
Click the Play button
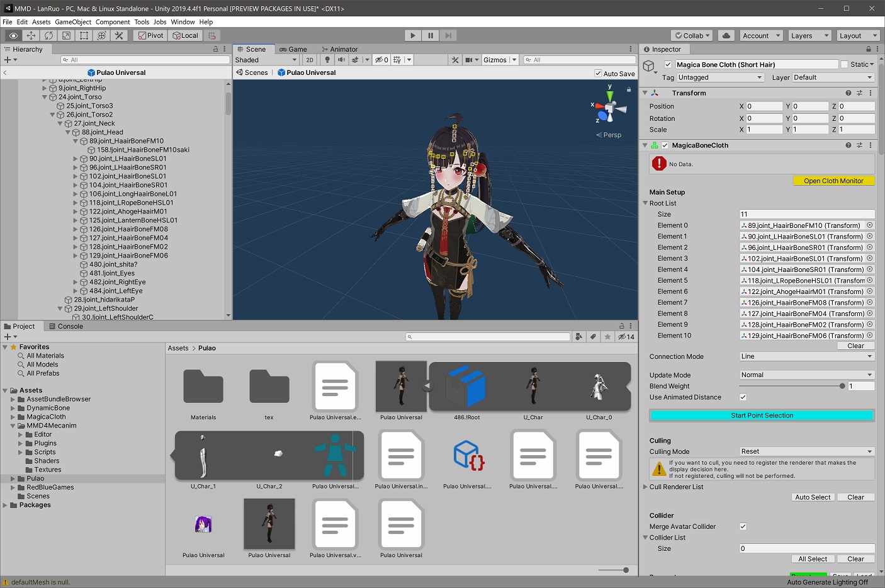(413, 35)
